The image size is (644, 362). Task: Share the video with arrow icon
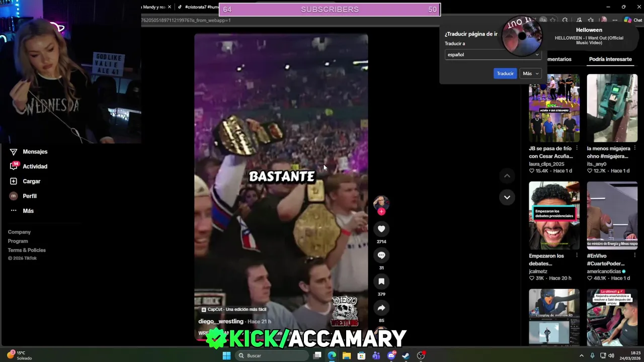coord(381,308)
